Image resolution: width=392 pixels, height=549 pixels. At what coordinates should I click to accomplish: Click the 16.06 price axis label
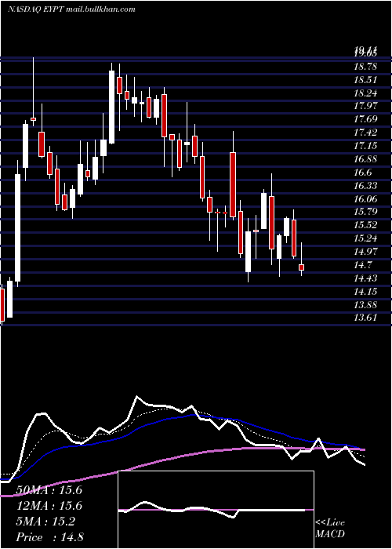tap(365, 198)
